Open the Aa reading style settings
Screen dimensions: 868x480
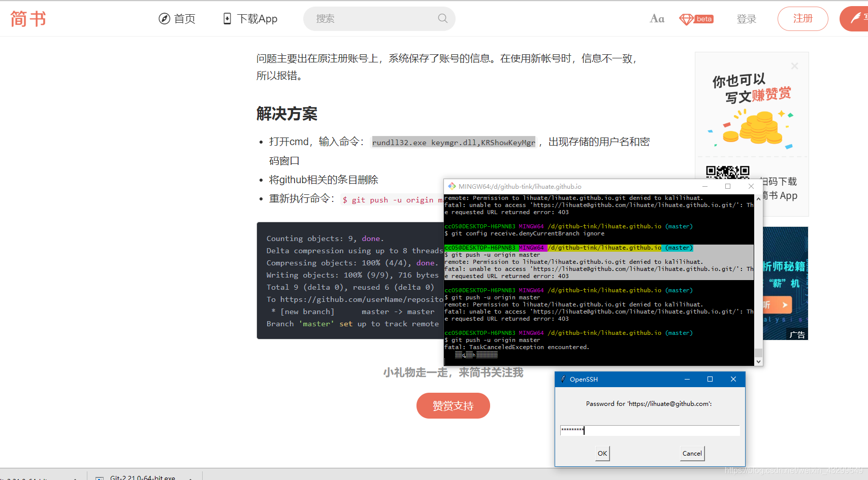(657, 19)
